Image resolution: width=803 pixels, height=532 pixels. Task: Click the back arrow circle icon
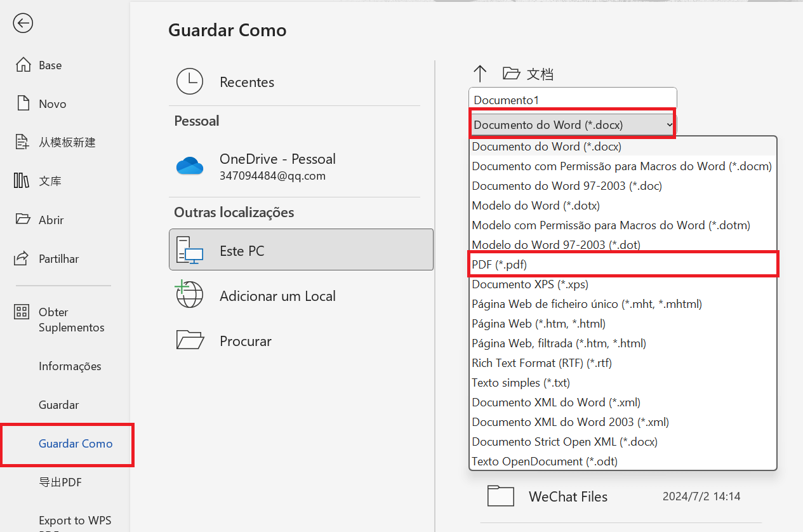click(x=23, y=23)
